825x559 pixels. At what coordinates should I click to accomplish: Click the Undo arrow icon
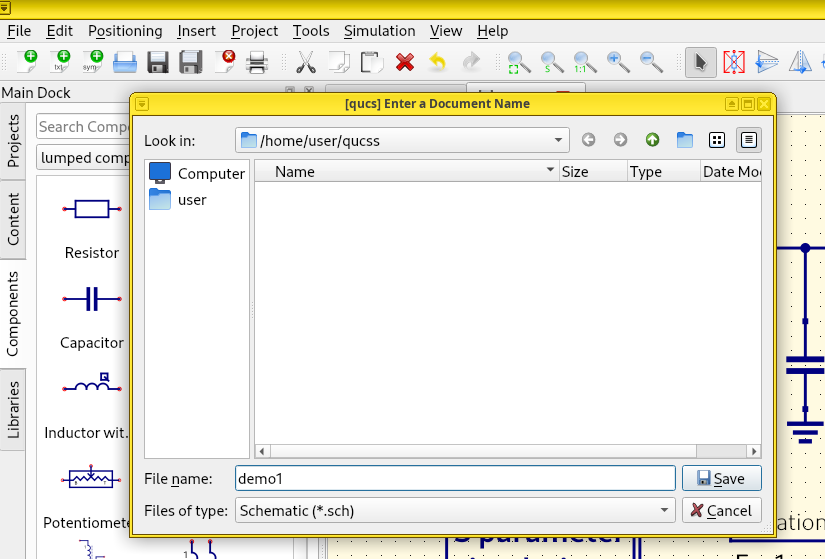point(437,63)
